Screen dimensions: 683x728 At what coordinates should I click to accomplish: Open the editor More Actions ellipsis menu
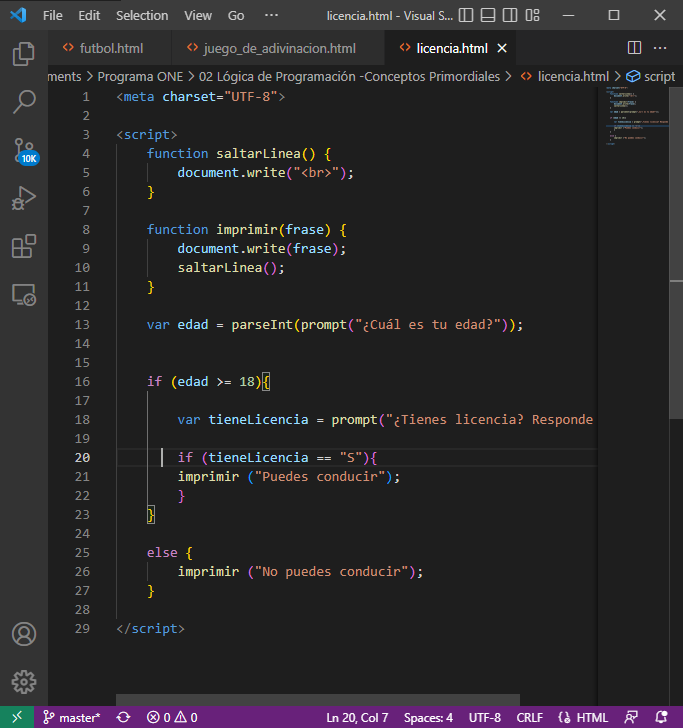pos(660,48)
